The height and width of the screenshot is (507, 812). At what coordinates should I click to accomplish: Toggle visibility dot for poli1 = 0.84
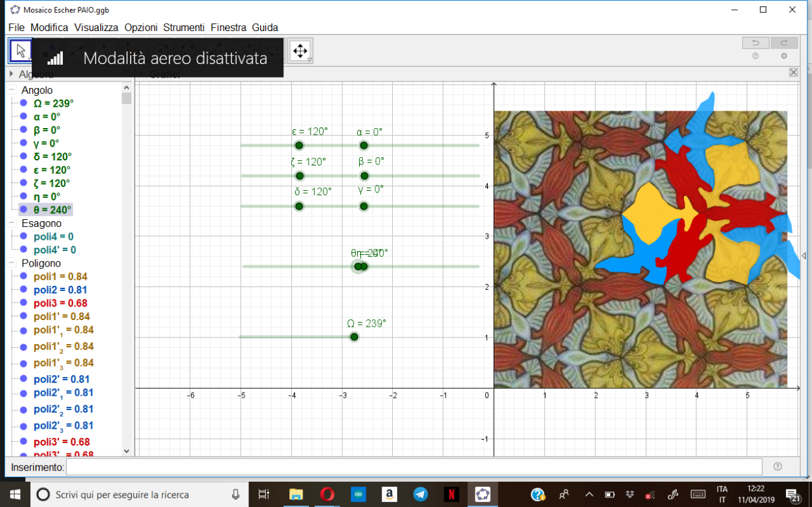point(23,277)
